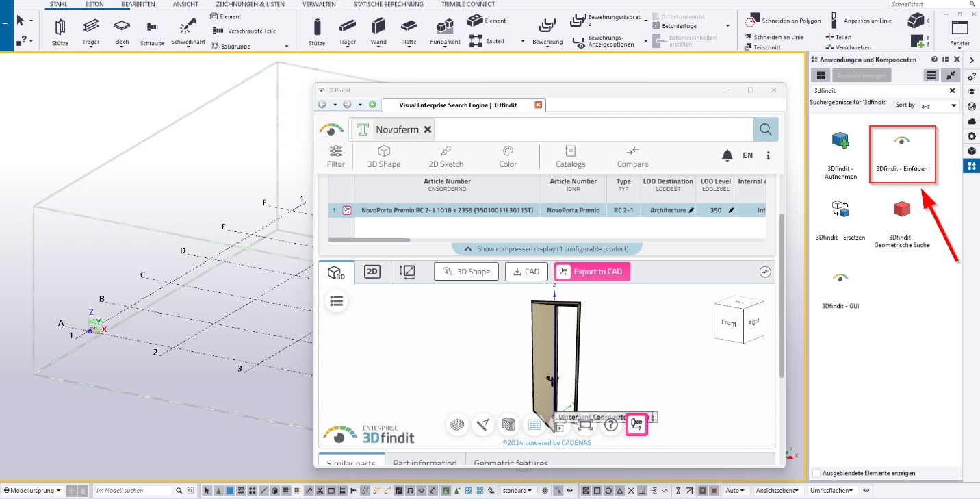Choose the Blech plate tool
Screen dimensions: 980x499
[x=122, y=31]
